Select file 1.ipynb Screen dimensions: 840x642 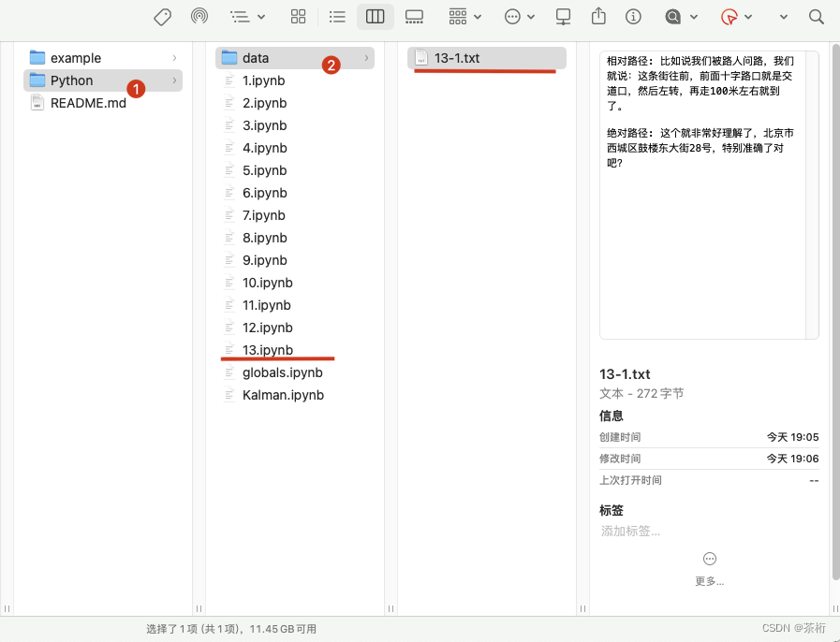(x=295, y=80)
